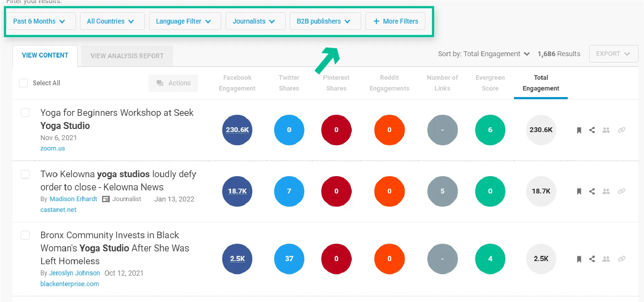Screen dimensions: 644x302
Task: Open the Past 6 Months date dropdown
Action: [x=39, y=21]
